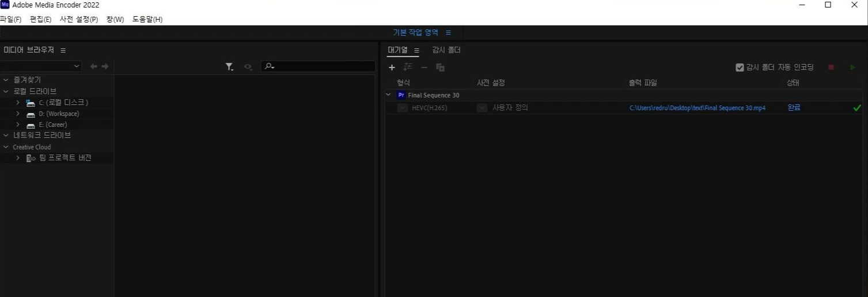Select the D: (Workspace) drive icon

click(x=31, y=114)
